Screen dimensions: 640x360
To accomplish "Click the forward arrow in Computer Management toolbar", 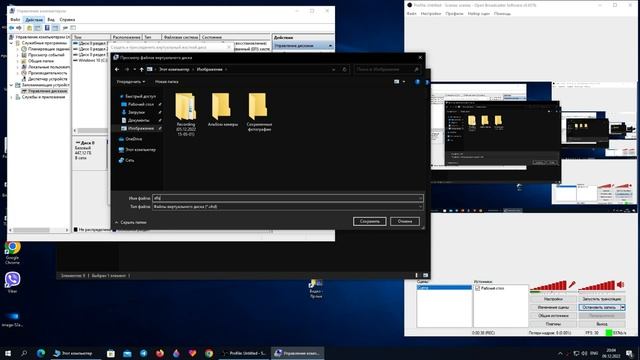I will [19, 28].
